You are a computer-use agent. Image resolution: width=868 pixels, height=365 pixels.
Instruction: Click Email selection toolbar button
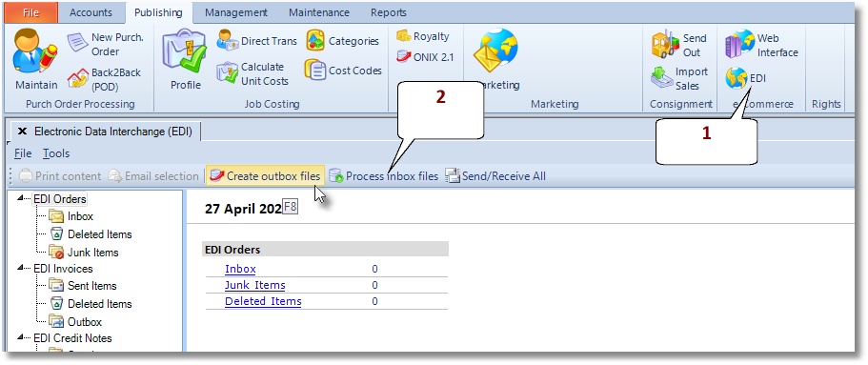152,176
